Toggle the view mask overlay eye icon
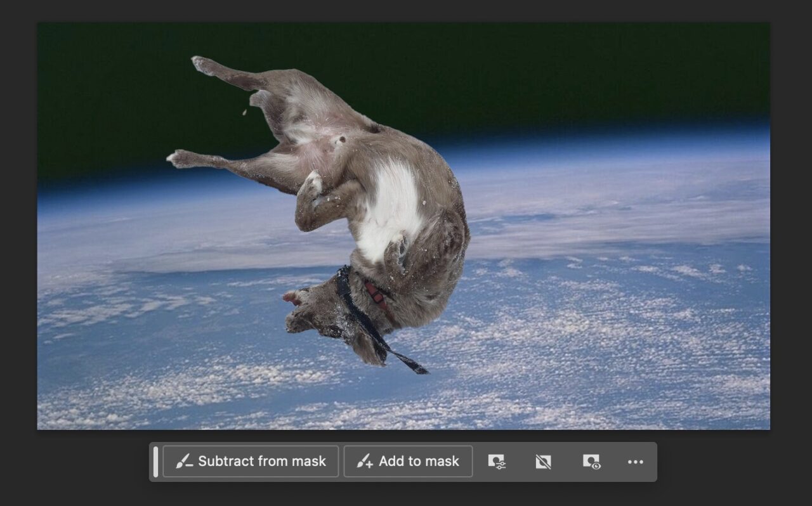The width and height of the screenshot is (812, 506). [591, 462]
